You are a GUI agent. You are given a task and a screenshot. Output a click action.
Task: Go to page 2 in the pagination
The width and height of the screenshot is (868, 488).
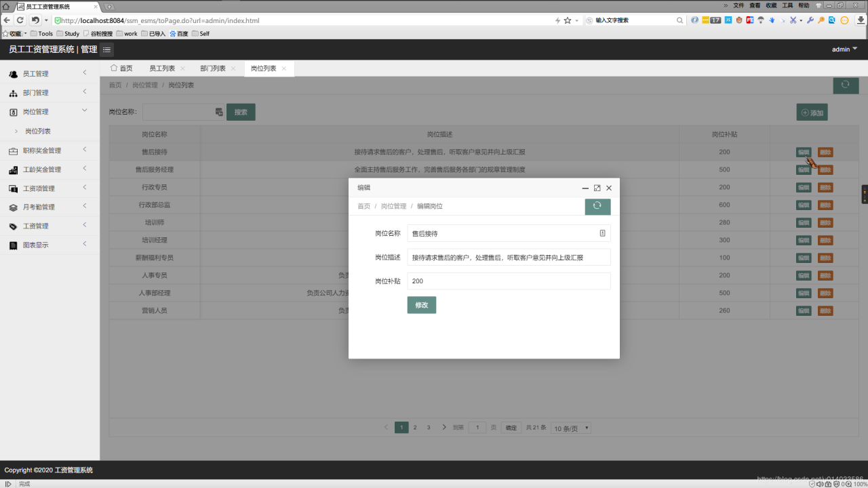pyautogui.click(x=415, y=428)
